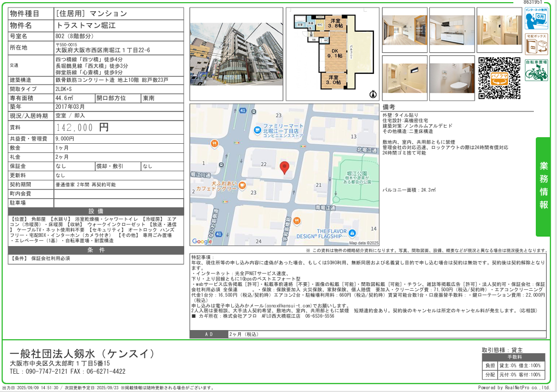Select the FamilyMart store marker on map
Screen dimensions: 557x392
pos(258,130)
